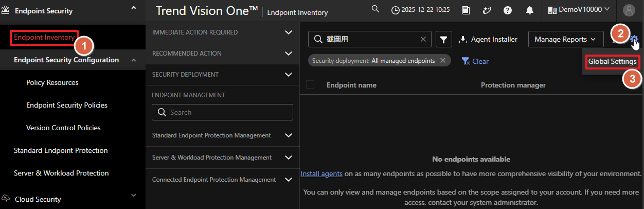
Task: Go to Endpoint Security Policies in sidebar
Action: tap(67, 105)
